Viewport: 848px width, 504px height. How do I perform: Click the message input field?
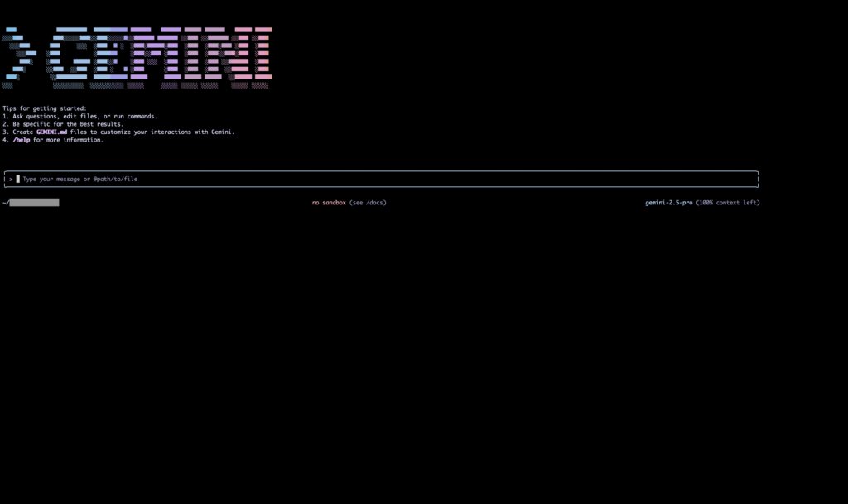(381, 180)
